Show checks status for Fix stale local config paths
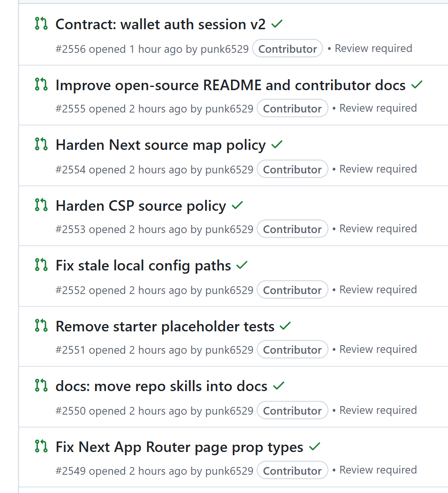This screenshot has height=493, width=448. 242,265
